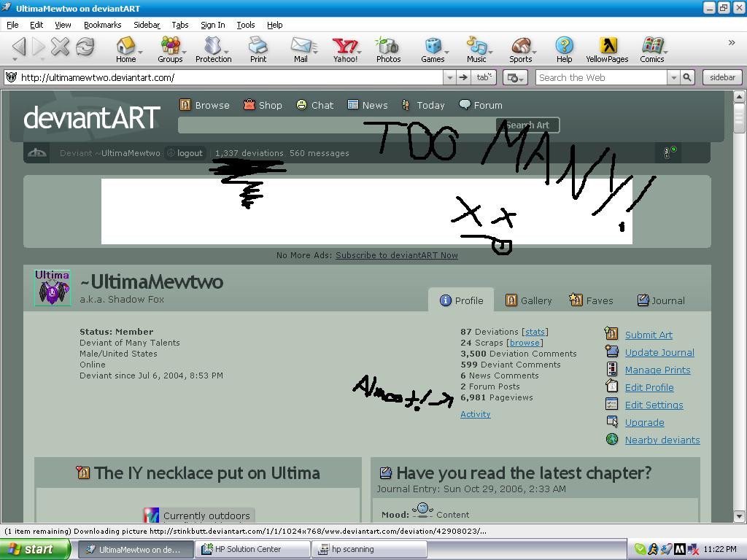Show more toolbar items chevron
Viewport: 747px width, 560px height.
(731, 43)
